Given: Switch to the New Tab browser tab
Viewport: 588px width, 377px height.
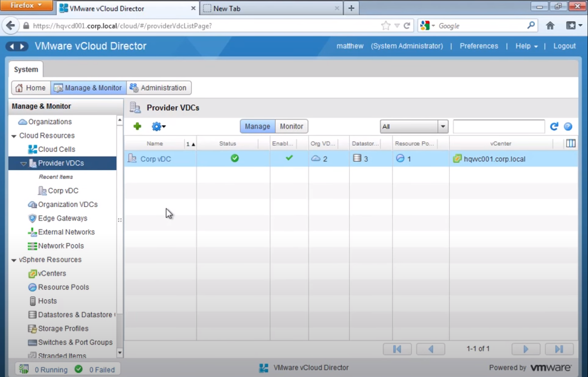Looking at the screenshot, I should click(271, 8).
